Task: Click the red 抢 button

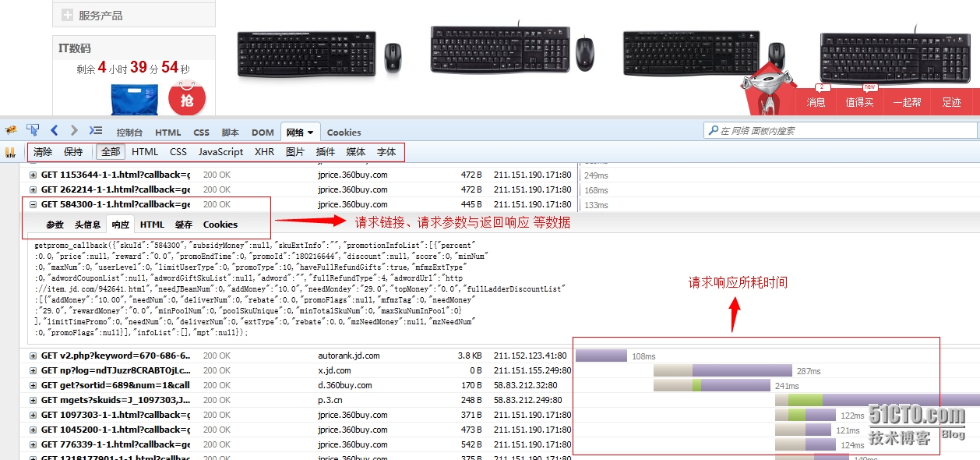Action: [x=187, y=100]
